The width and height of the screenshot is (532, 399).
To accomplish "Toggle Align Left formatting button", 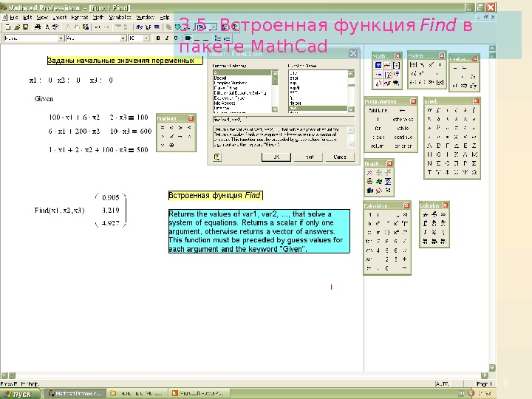I will coord(188,38).
